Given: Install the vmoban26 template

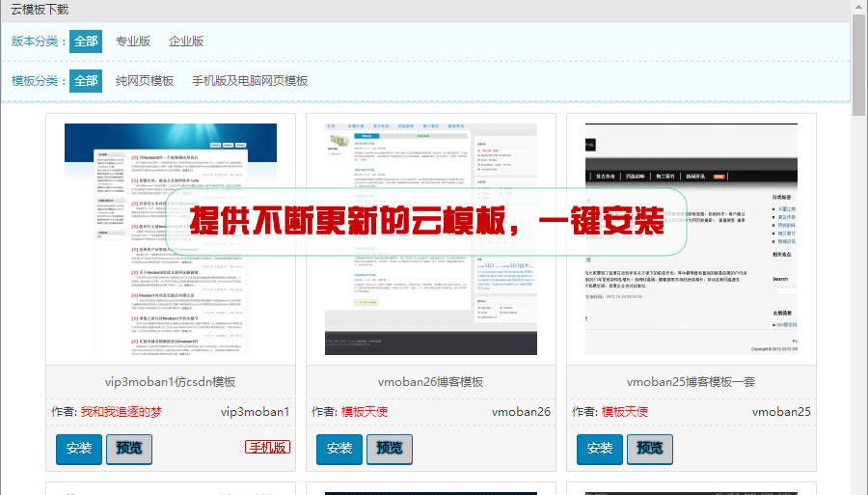Looking at the screenshot, I should (x=339, y=449).
